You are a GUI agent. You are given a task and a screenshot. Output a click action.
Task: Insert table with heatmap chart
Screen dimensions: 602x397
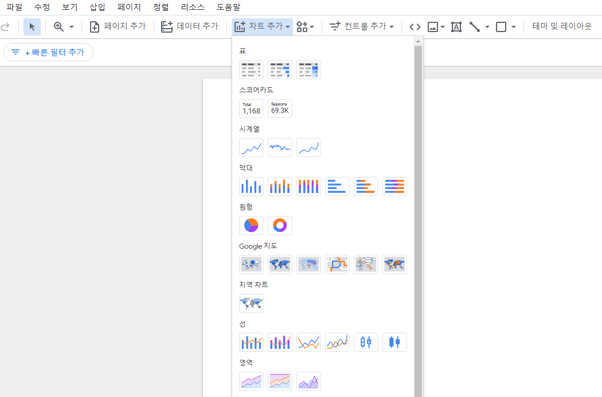[x=308, y=70]
